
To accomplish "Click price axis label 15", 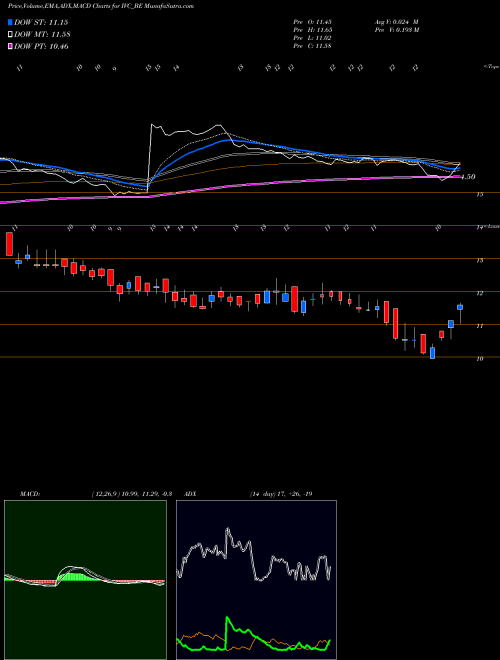I will (479, 194).
